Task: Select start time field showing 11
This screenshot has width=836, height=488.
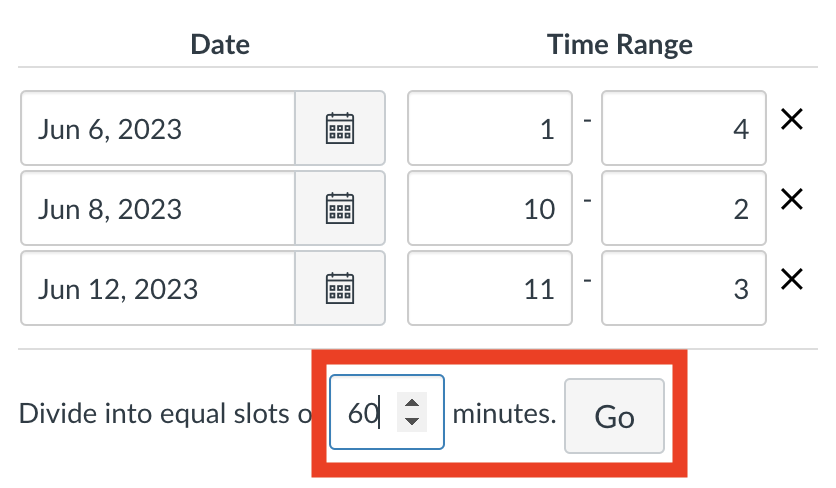Action: [489, 288]
